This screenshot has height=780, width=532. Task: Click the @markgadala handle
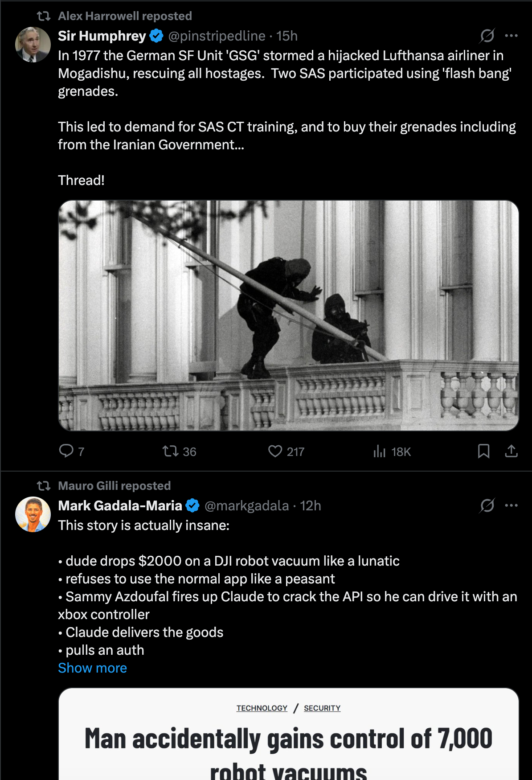click(x=246, y=505)
